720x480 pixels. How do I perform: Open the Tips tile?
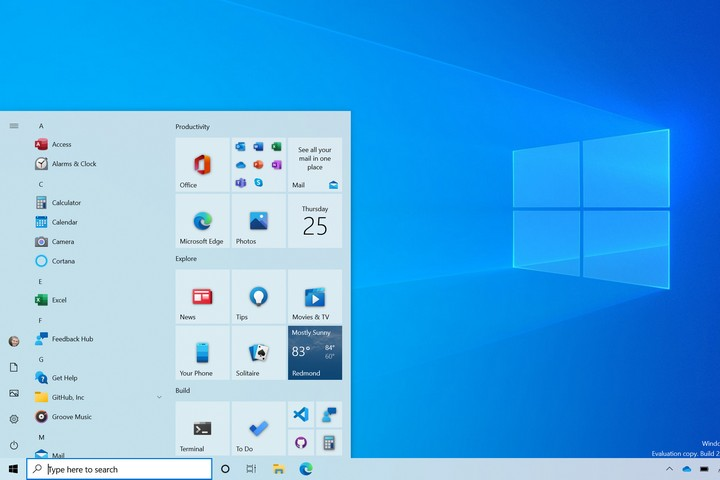tap(259, 297)
